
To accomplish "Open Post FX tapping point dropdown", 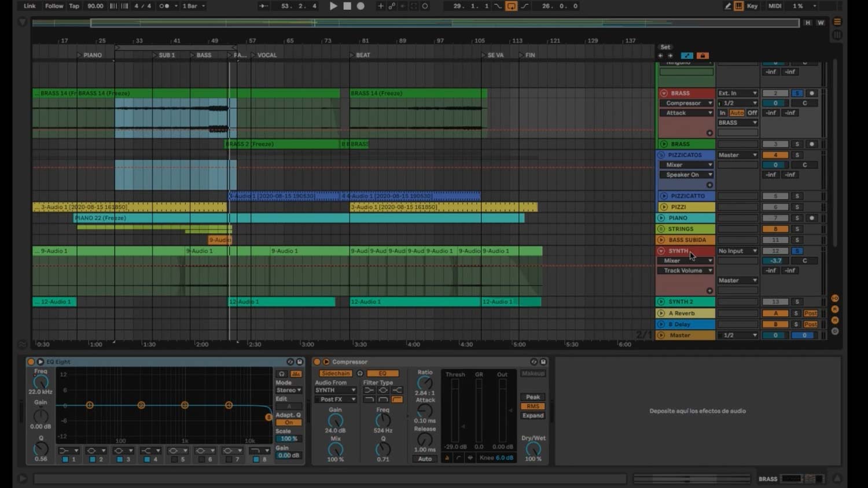I will pyautogui.click(x=336, y=400).
